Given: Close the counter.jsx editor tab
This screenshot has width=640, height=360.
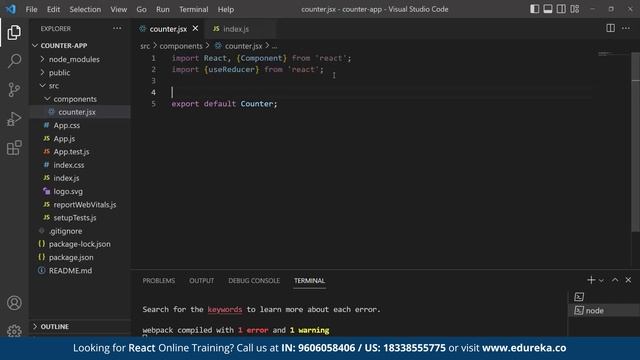Looking at the screenshot, I should [196, 29].
